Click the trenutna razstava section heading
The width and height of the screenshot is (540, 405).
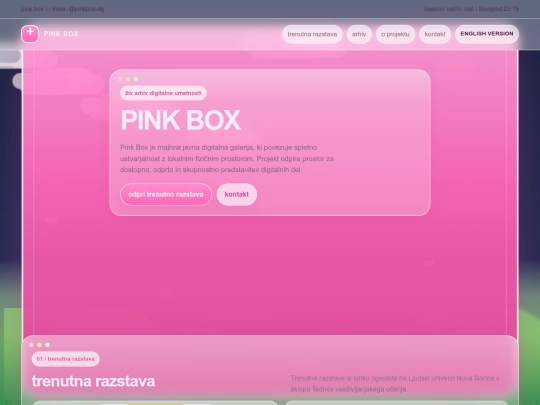click(93, 381)
